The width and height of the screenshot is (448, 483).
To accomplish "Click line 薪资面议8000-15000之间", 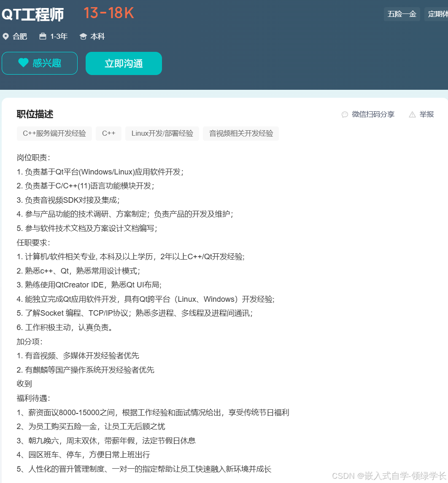I will pyautogui.click(x=153, y=413).
